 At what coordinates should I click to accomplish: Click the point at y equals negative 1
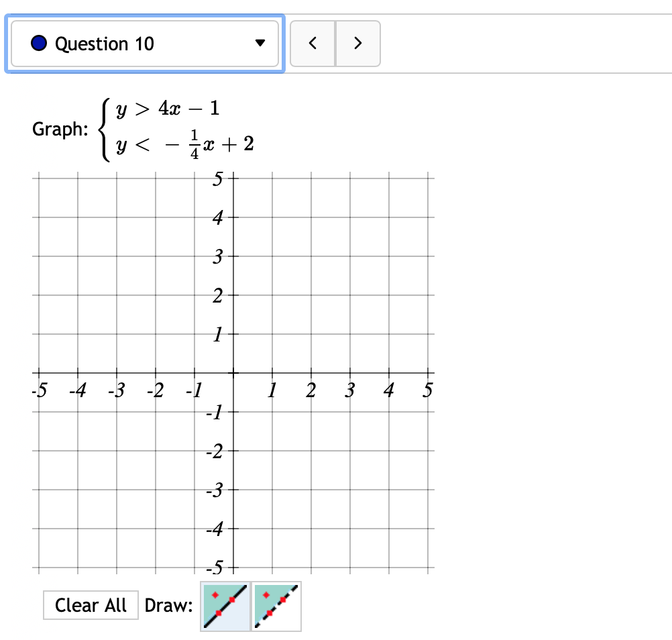pyautogui.click(x=235, y=413)
